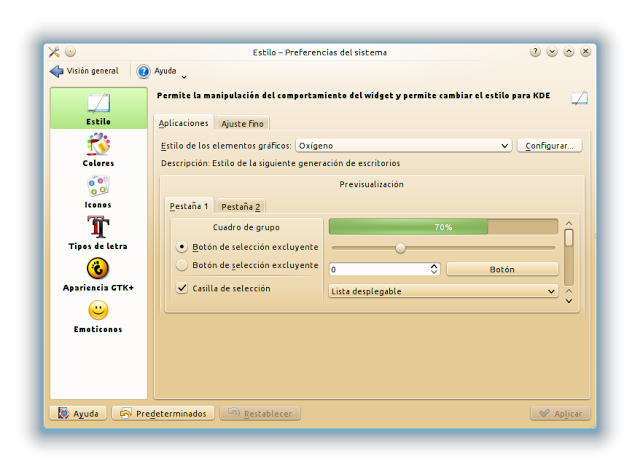Switch to the Ajuste fino tab
This screenshot has height=472, width=640.
243,123
